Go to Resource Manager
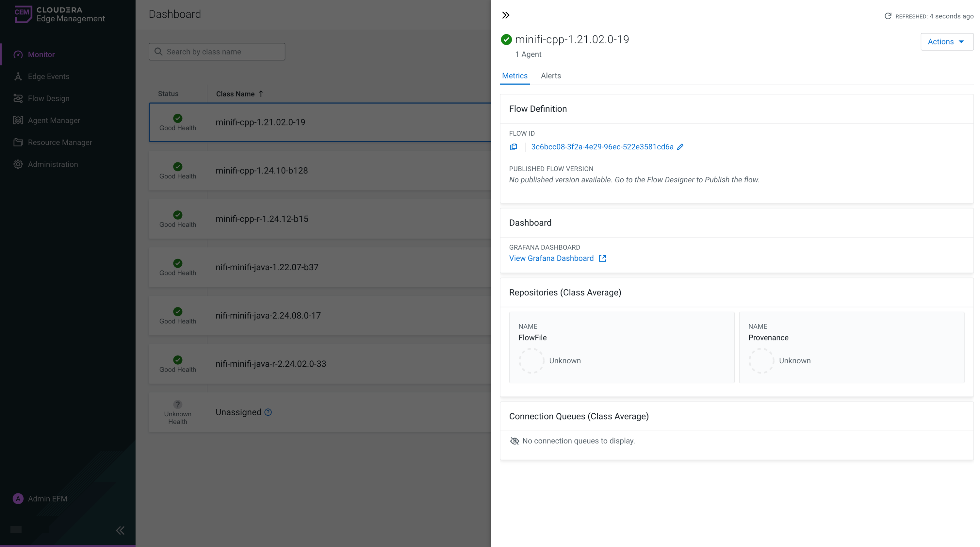The image size is (980, 547). pos(60,142)
